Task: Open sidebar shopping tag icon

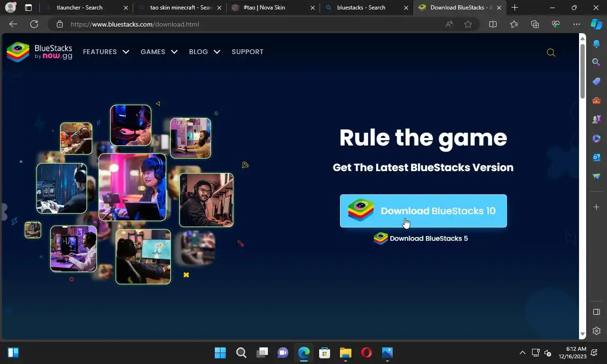Action: [x=597, y=82]
